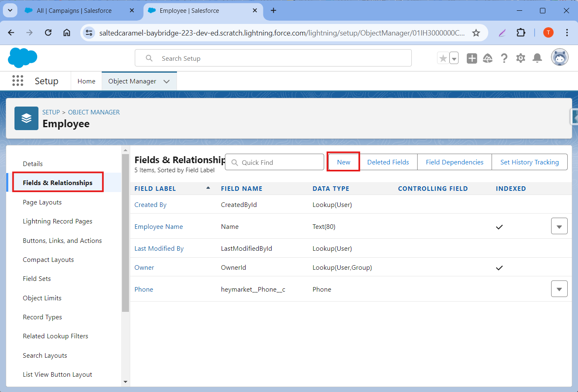View site information icon in address bar
This screenshot has width=578, height=392.
pyautogui.click(x=89, y=33)
